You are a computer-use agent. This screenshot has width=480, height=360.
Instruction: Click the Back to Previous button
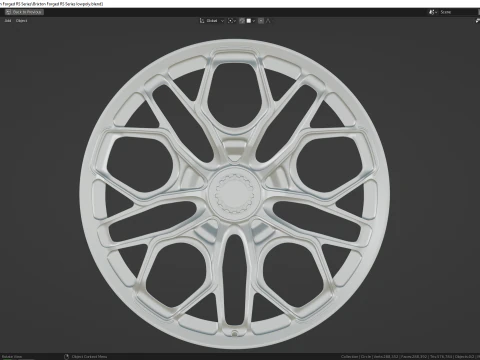[x=24, y=12]
